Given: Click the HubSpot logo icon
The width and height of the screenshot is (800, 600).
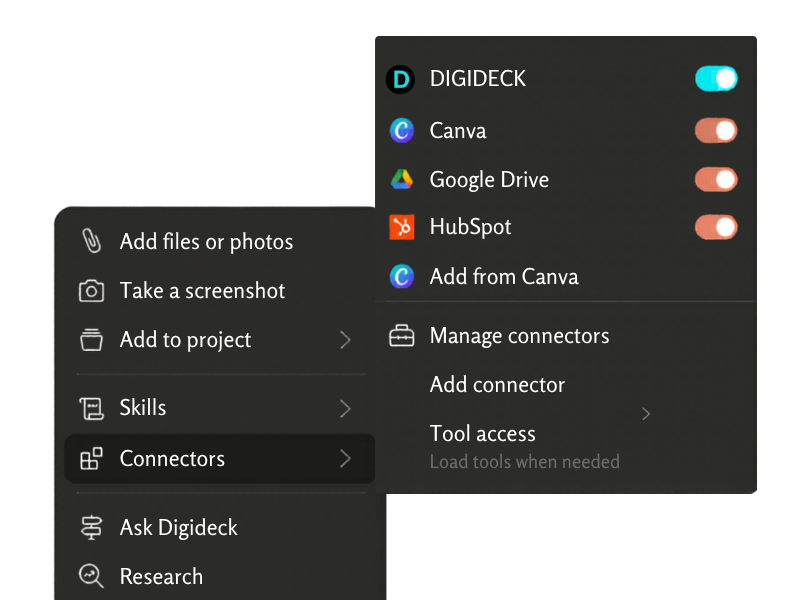Looking at the screenshot, I should click(402, 227).
